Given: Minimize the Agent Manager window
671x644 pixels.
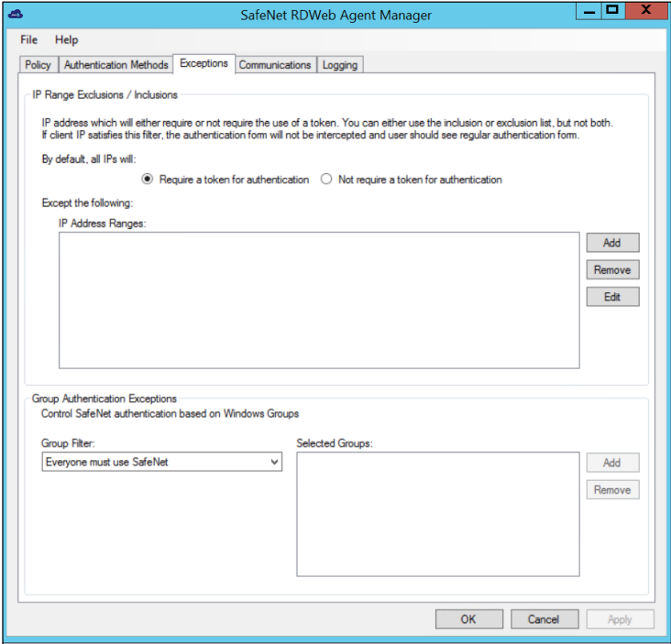Looking at the screenshot, I should (x=589, y=11).
